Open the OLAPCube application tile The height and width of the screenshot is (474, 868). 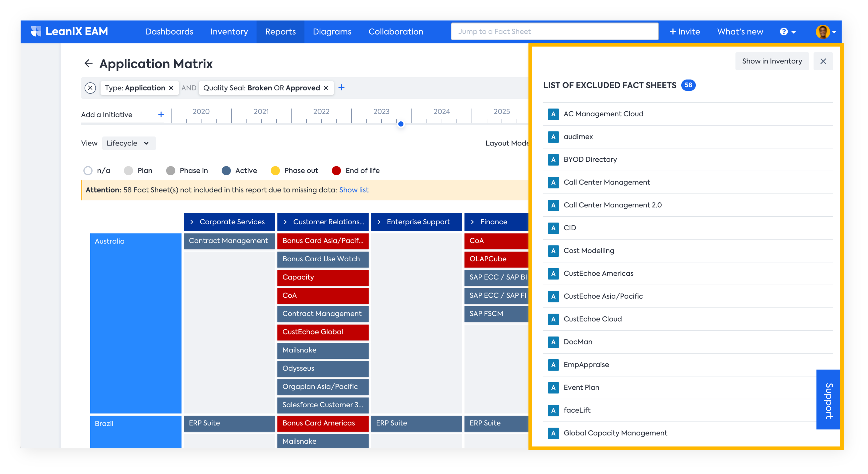[496, 259]
